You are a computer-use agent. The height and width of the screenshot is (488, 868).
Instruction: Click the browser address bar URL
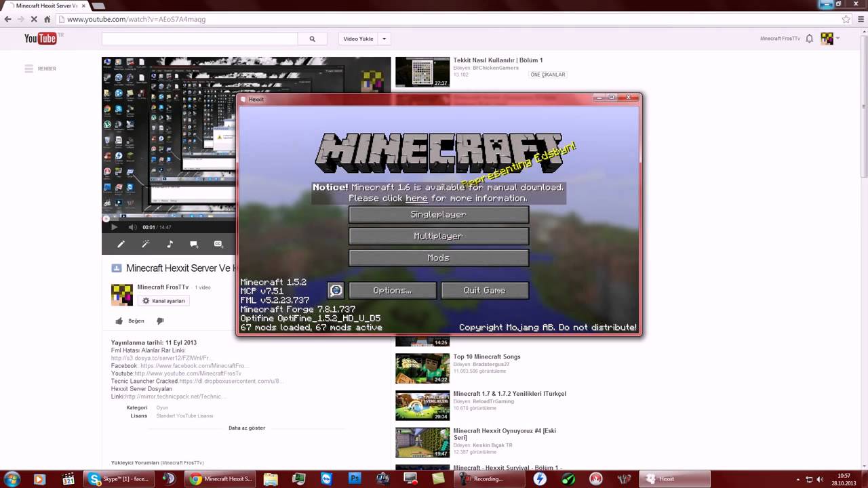pyautogui.click(x=136, y=19)
